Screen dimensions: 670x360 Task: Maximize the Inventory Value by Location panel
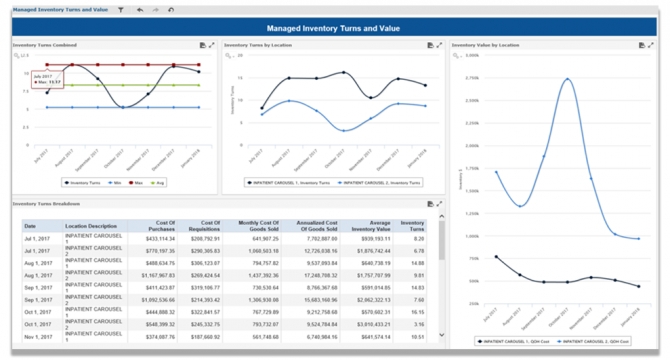point(650,45)
